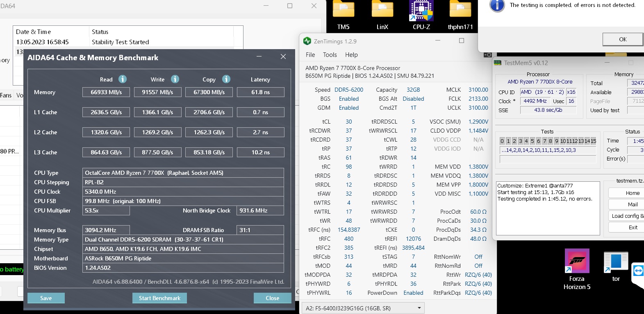The image size is (644, 314).
Task: Select the Memory Read value 66933 MB/s
Action: (106, 92)
